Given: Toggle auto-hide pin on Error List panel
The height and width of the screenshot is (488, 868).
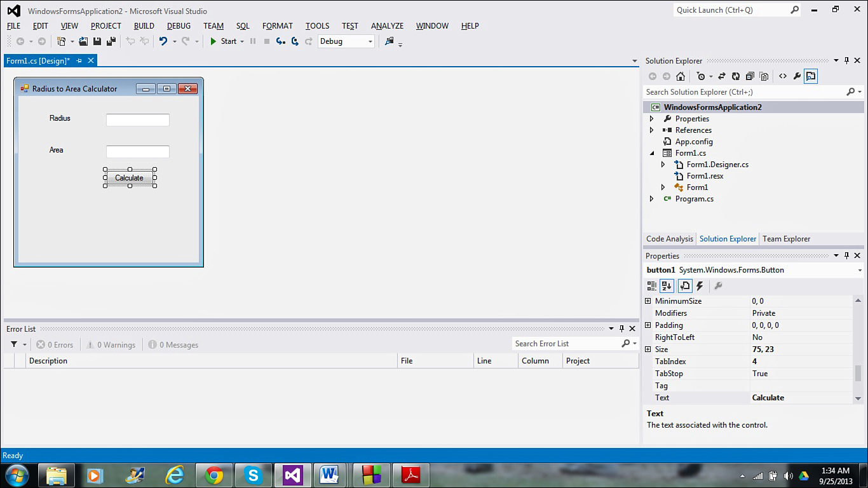Looking at the screenshot, I should (x=621, y=329).
